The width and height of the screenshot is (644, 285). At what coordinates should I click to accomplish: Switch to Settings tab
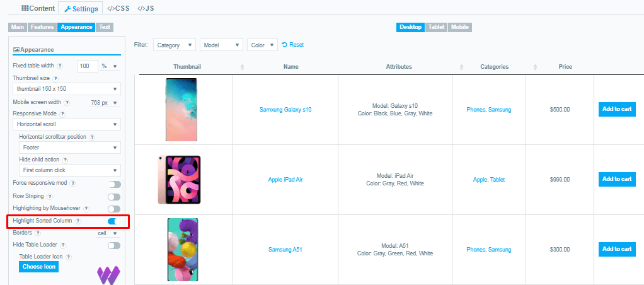[x=81, y=8]
